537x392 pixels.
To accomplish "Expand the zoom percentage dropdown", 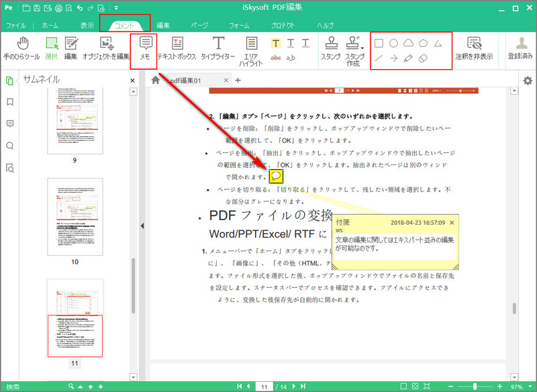I will [x=530, y=387].
